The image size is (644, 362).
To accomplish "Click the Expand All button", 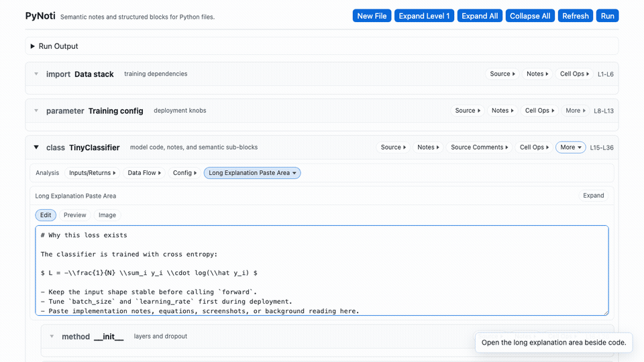I will 480,16.
